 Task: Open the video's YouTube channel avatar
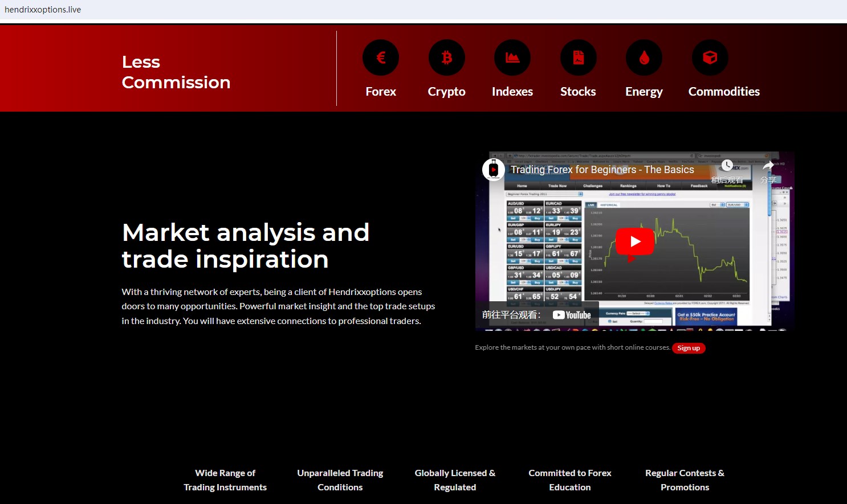(494, 169)
